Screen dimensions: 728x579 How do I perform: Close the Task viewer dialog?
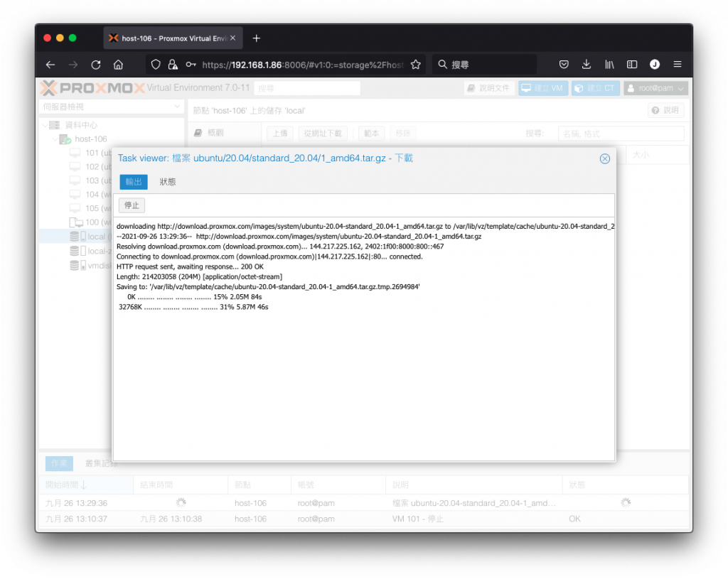pyautogui.click(x=604, y=158)
